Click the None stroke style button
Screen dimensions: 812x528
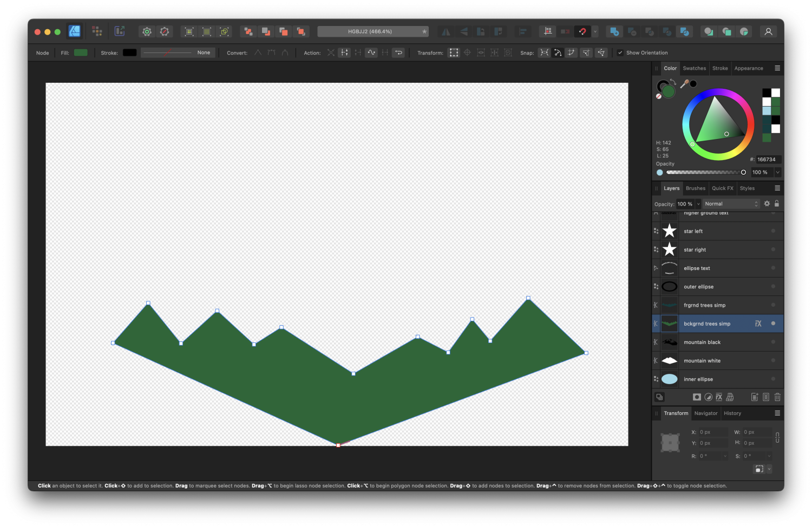(x=204, y=52)
